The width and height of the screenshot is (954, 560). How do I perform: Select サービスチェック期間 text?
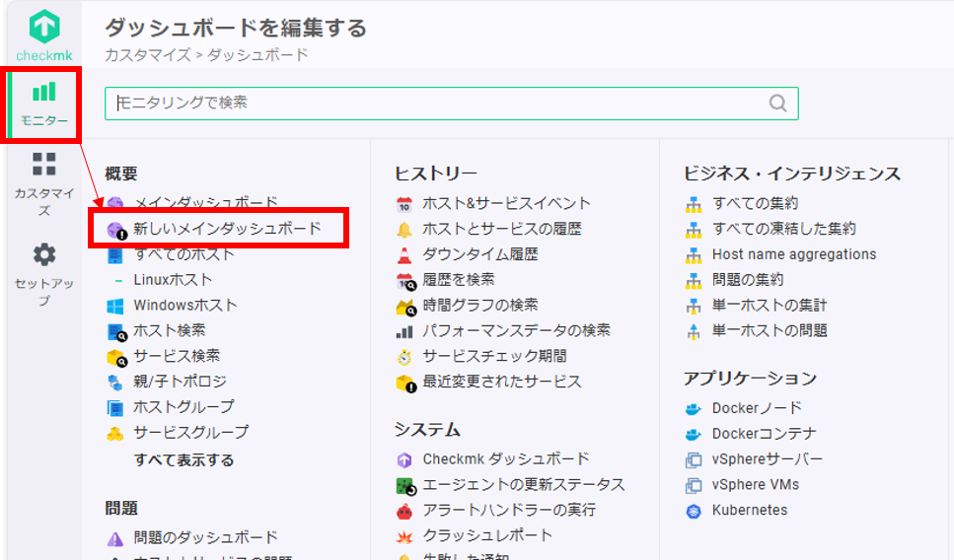coord(494,356)
